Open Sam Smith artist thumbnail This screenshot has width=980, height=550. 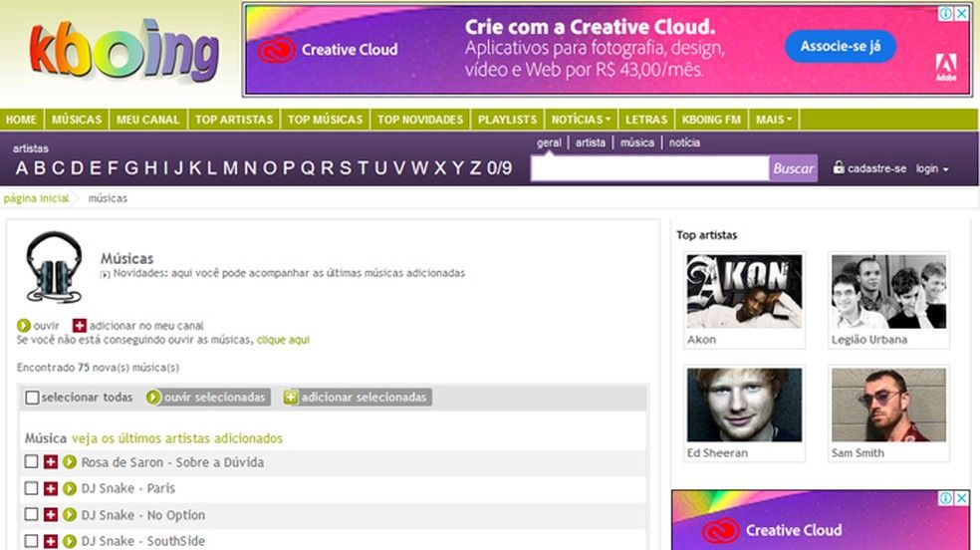(x=888, y=405)
